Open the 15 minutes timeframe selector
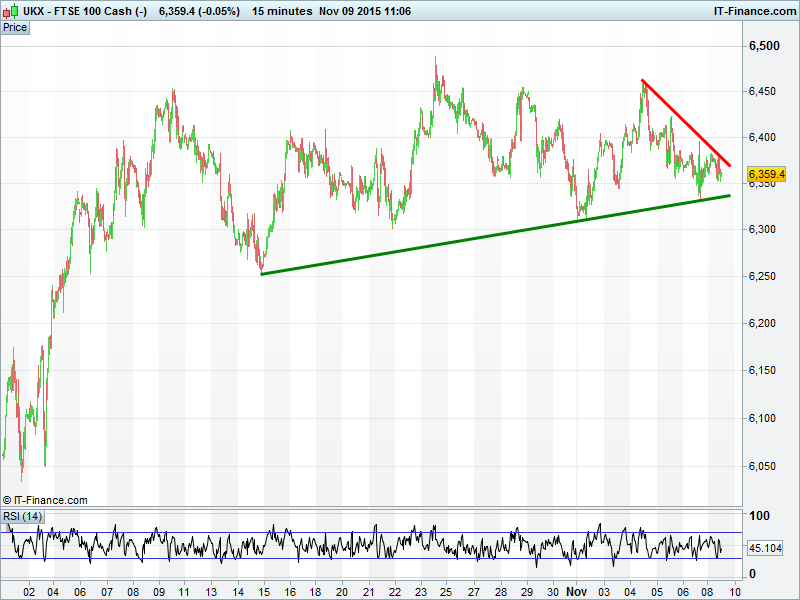800x600 pixels. pyautogui.click(x=281, y=11)
